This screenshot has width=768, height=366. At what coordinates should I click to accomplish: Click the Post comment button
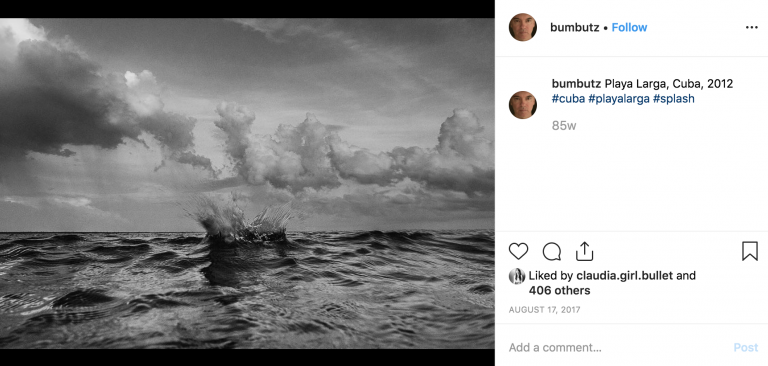pyautogui.click(x=745, y=348)
